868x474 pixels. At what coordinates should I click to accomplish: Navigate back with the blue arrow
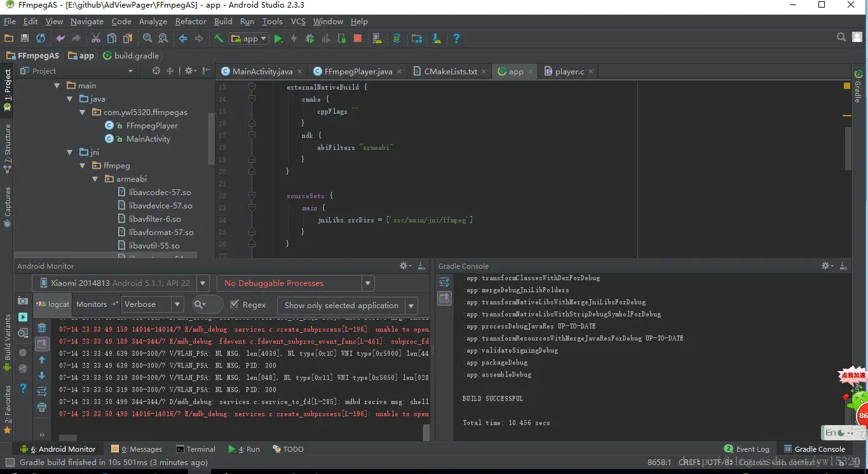183,39
